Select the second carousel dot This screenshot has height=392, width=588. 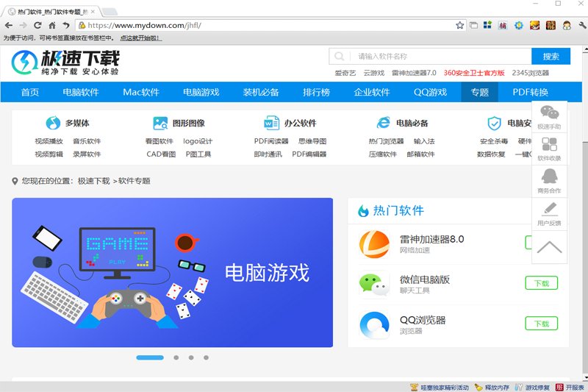click(176, 357)
